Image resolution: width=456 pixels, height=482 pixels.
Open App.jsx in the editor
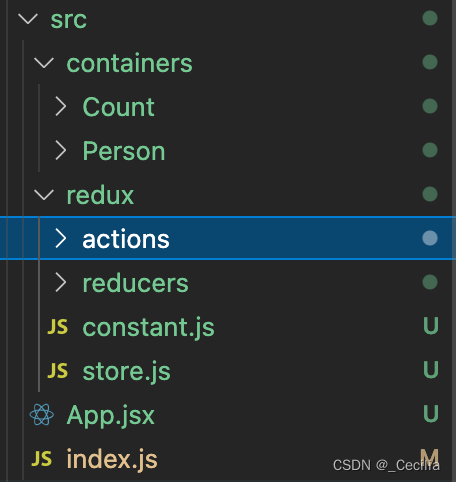click(111, 415)
